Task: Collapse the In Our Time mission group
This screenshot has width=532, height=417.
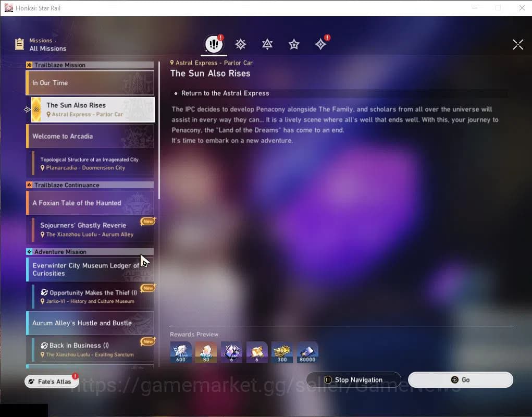Action: pos(90,83)
